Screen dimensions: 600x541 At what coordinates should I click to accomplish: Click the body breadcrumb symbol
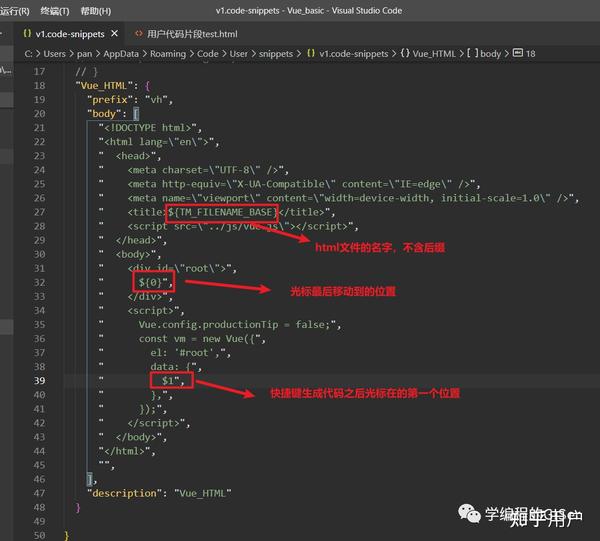[x=491, y=54]
